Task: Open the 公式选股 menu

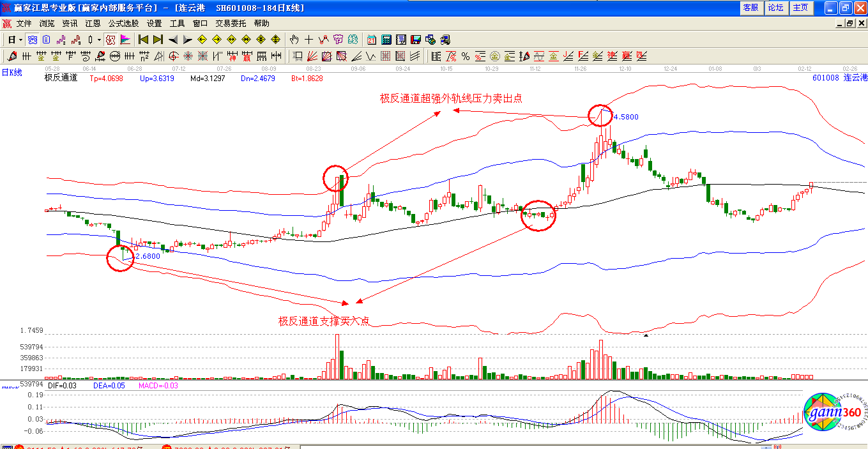Action: (x=123, y=24)
